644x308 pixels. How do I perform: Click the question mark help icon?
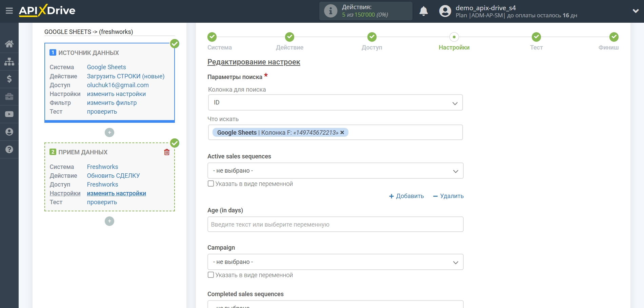[x=9, y=150]
